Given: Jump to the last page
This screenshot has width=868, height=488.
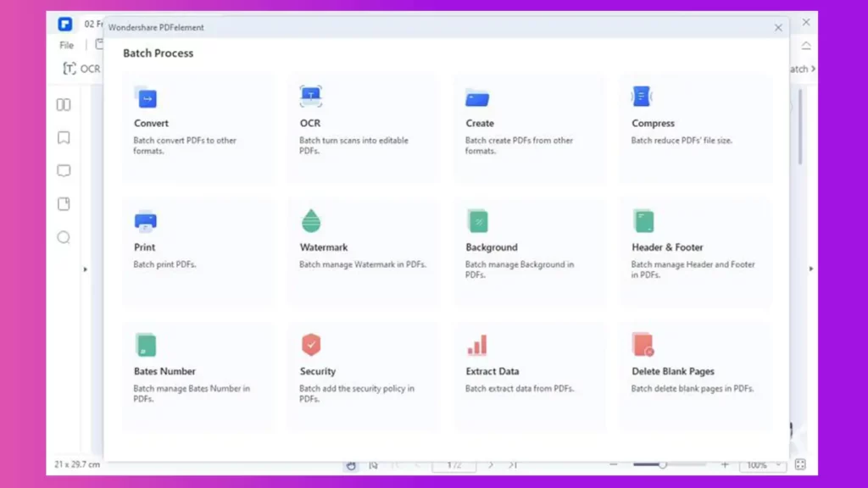Looking at the screenshot, I should click(x=513, y=465).
